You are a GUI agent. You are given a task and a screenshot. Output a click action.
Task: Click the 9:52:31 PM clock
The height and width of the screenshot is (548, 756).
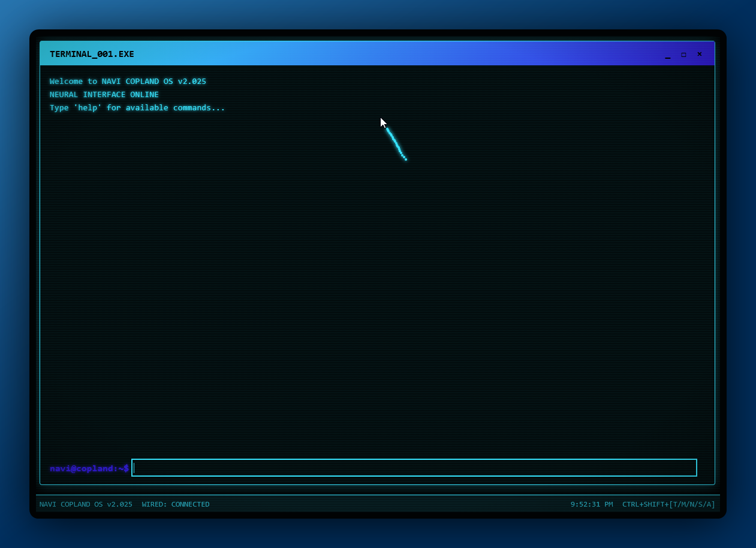point(592,504)
